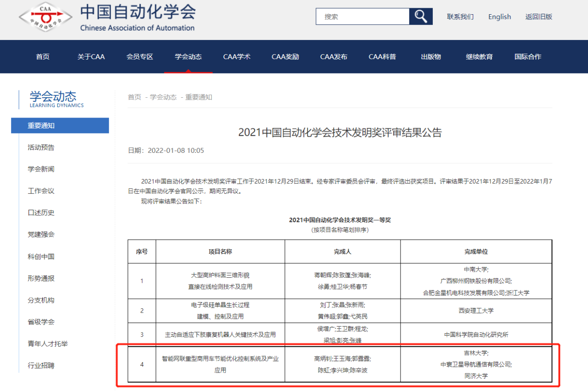The height and width of the screenshot is (391, 588).
Task: Click project cell 智能网联重型商用车节能优化控制系统
Action: [220, 364]
